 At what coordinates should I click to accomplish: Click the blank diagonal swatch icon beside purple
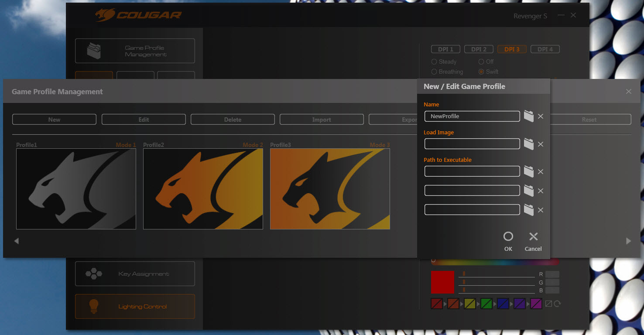pos(549,304)
